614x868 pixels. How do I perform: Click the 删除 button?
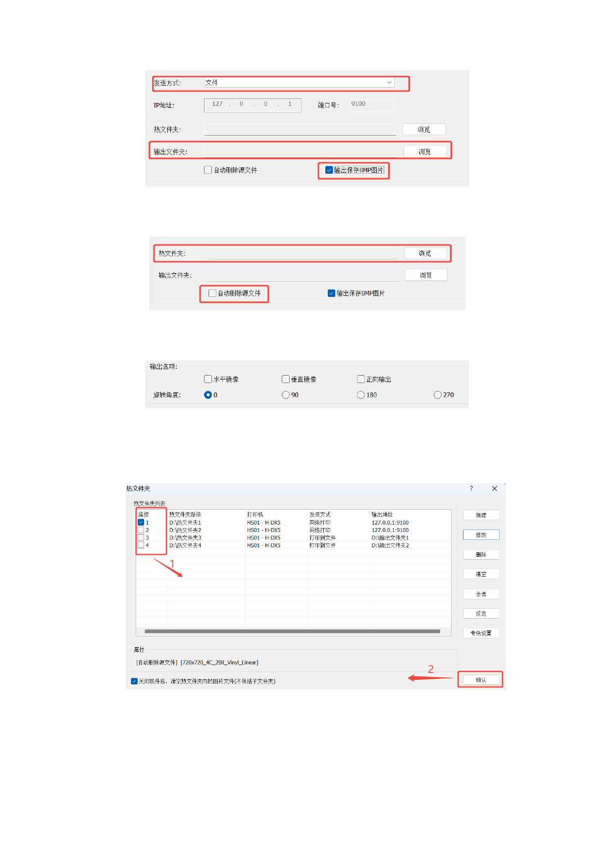point(481,555)
